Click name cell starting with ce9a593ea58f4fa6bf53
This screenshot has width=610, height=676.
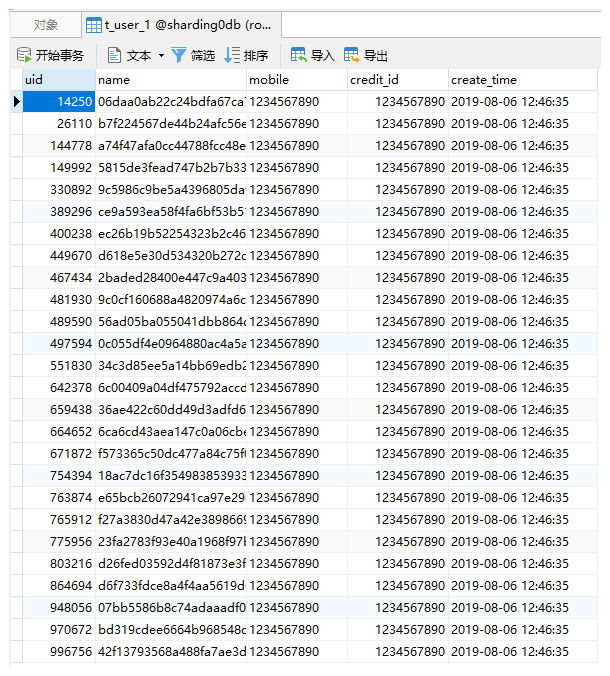tap(171, 212)
